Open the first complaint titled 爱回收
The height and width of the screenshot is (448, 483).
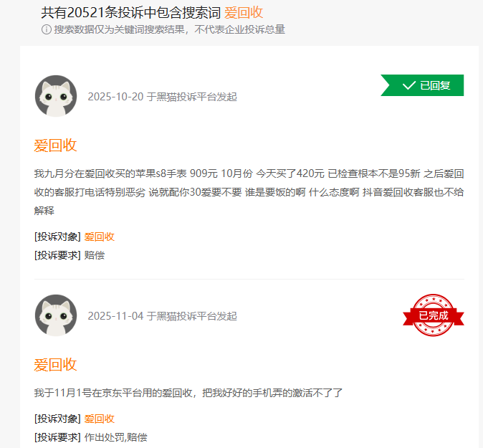tap(55, 146)
